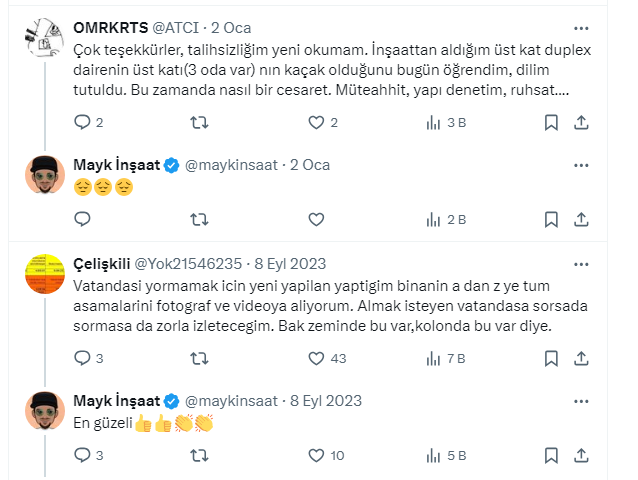The width and height of the screenshot is (638, 480).
Task: Bookmark OMRKRTS's tweet
Action: [x=551, y=122]
